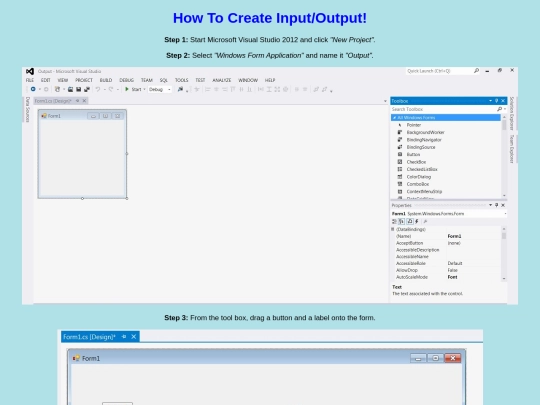This screenshot has height=405, width=540.
Task: Click the Properties page icon in Properties toolbar
Action: 410,221
